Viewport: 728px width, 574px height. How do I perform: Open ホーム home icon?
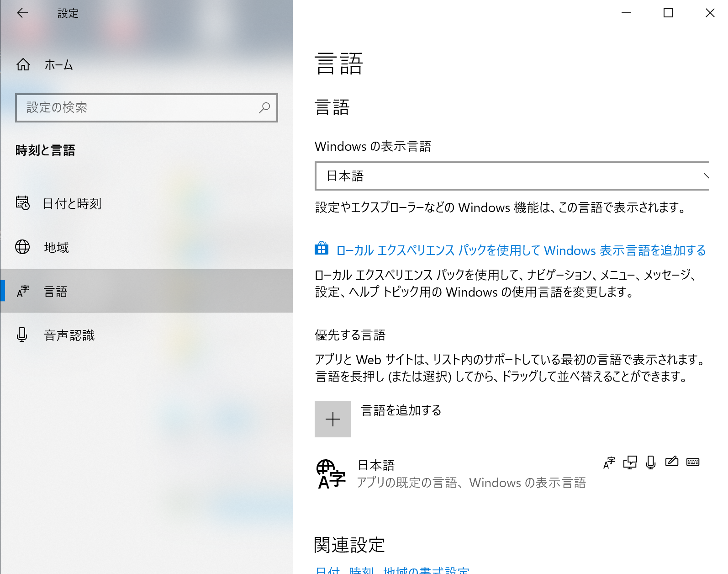point(23,64)
